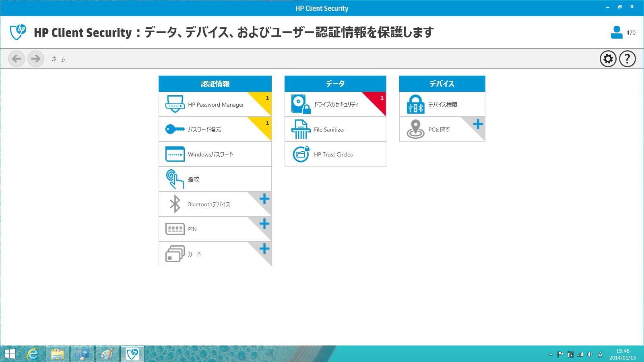Image resolution: width=644 pixels, height=362 pixels.
Task: Click the smart card カード icon
Action: 175,254
